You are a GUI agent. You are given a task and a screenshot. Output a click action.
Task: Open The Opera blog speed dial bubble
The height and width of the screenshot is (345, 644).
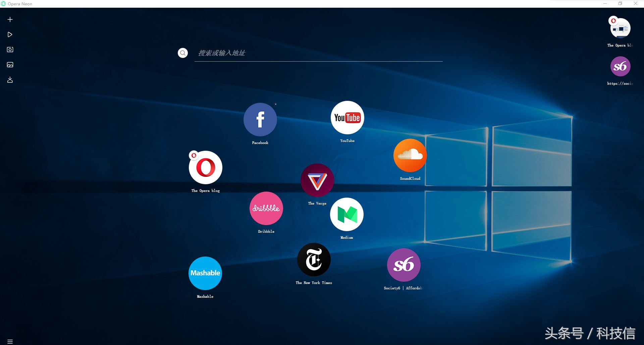pos(206,167)
